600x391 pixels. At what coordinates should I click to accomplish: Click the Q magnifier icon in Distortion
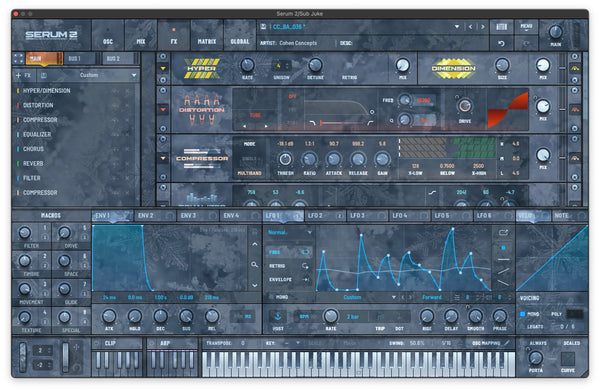click(x=391, y=121)
